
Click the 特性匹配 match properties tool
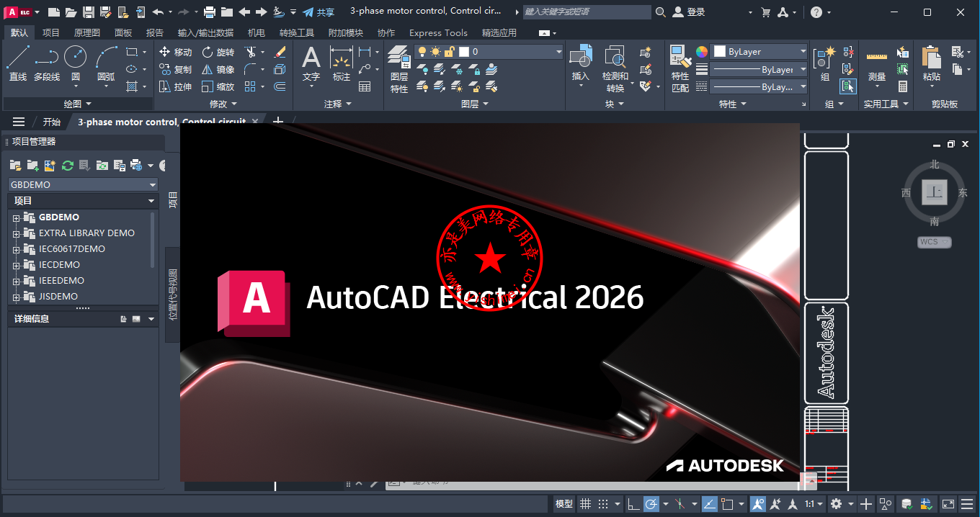tap(680, 69)
